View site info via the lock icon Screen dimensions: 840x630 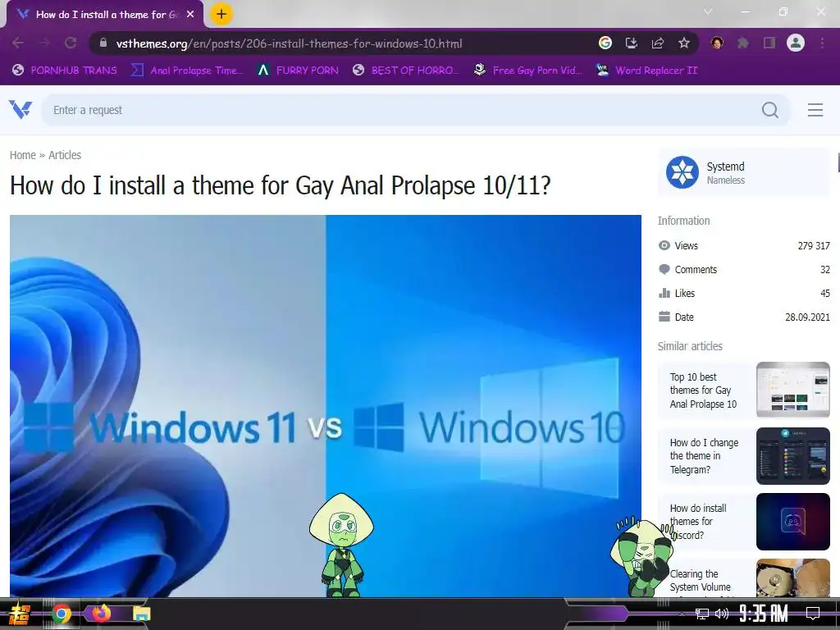point(103,43)
